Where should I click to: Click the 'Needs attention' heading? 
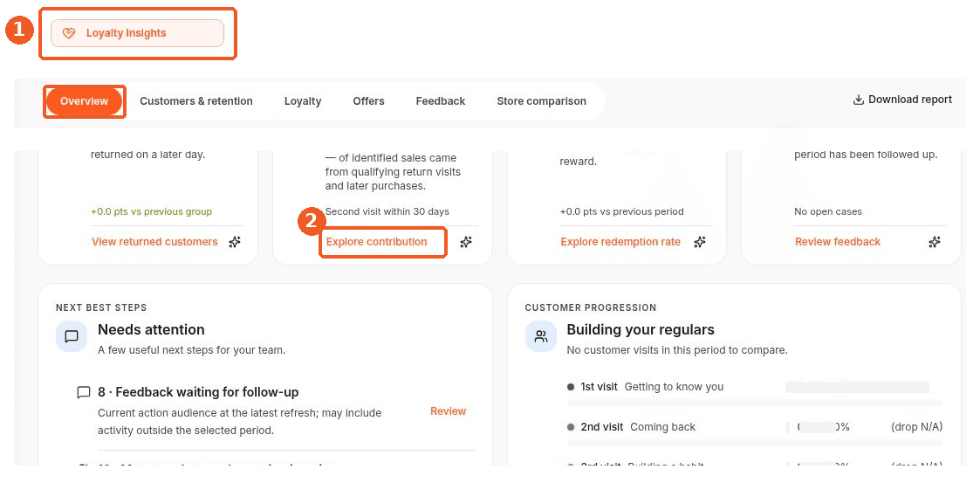(151, 329)
